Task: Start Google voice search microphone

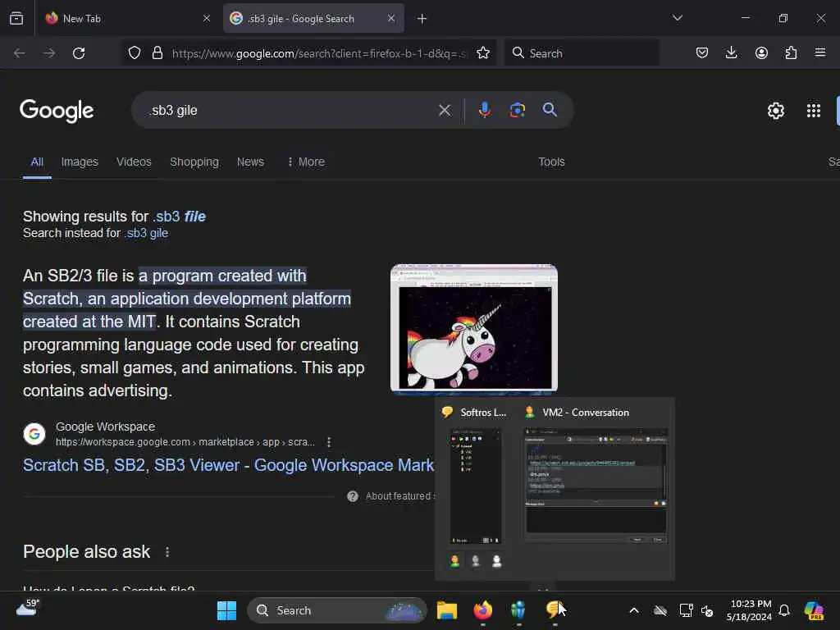Action: tap(484, 111)
